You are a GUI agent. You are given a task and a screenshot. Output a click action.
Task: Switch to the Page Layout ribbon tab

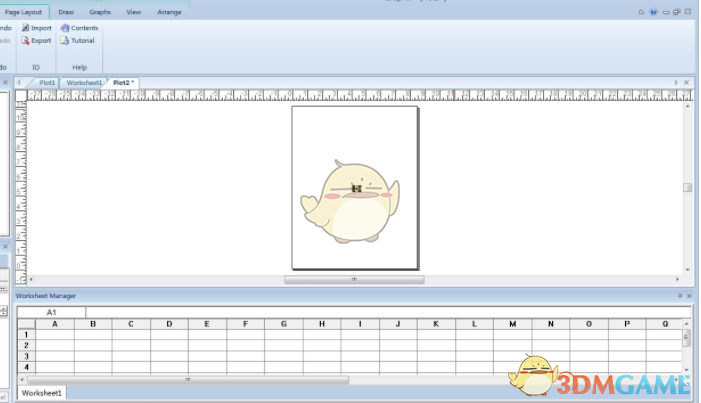coord(23,12)
